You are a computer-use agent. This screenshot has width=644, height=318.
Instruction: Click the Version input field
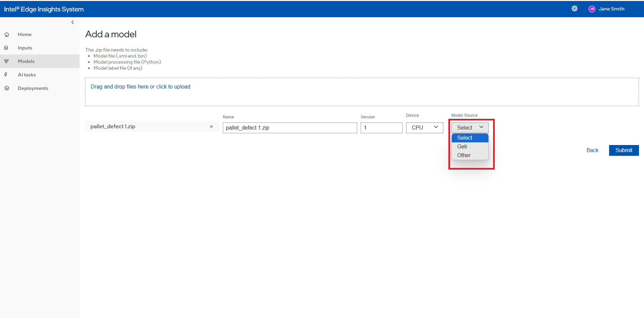(381, 128)
